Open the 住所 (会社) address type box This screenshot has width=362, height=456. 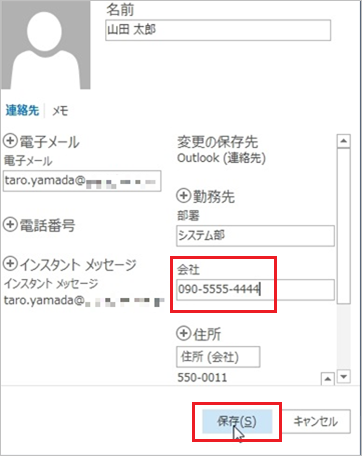(x=218, y=357)
